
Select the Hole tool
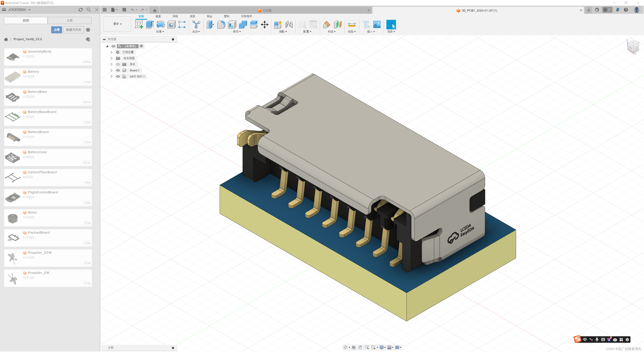tap(171, 24)
